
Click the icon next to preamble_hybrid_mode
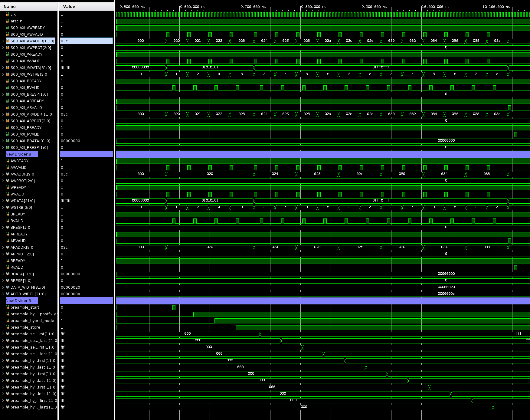[7, 320]
